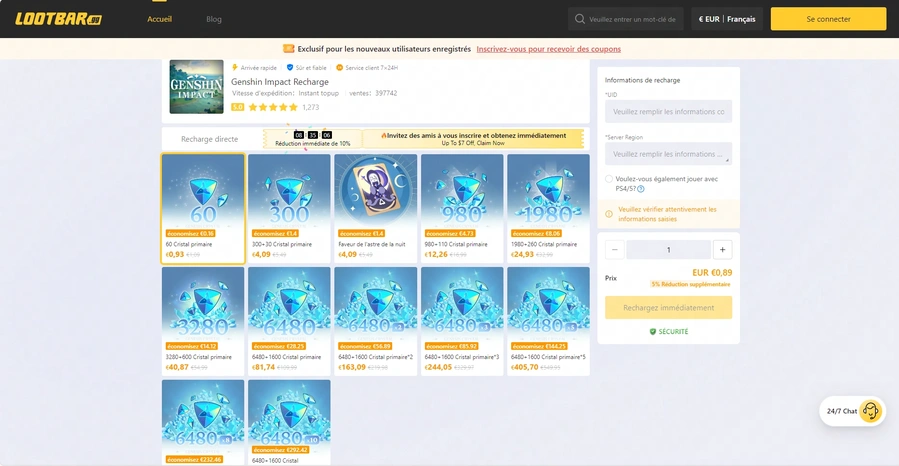Click Rechargez immédiatement button
Image resolution: width=899 pixels, height=466 pixels.
(669, 308)
